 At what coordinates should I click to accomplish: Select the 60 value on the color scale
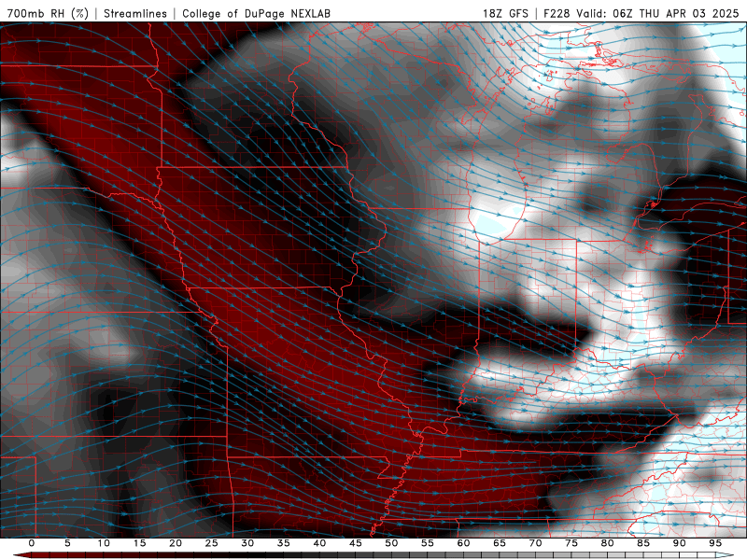pos(463,543)
